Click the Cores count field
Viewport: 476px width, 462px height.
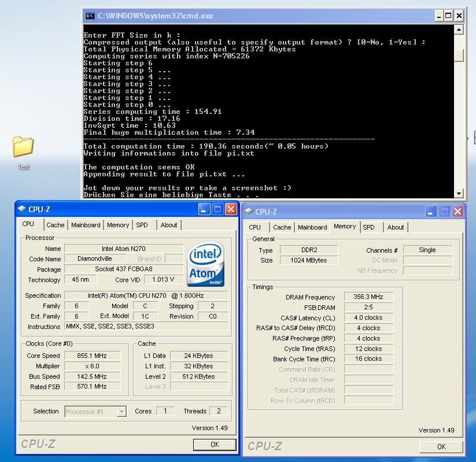tap(165, 411)
